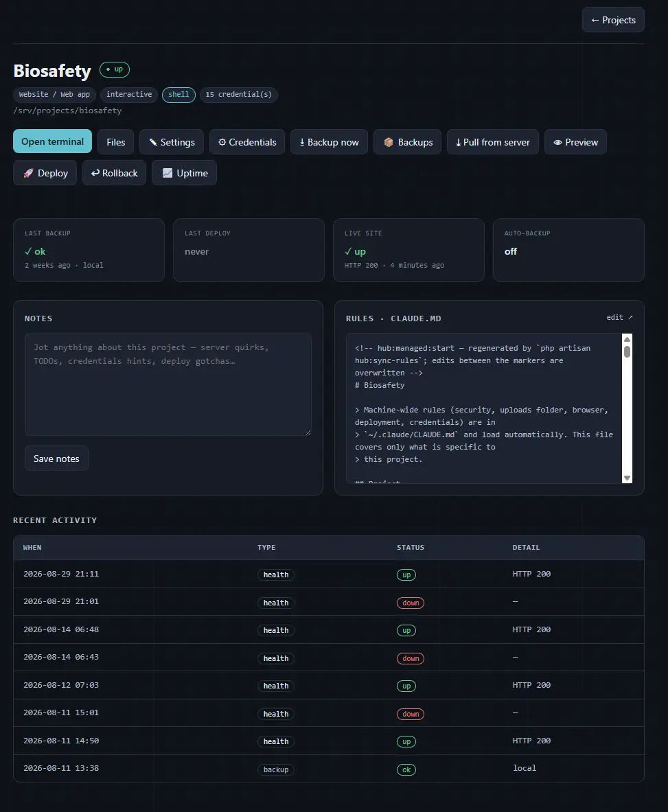Open the Files button
Viewport: 668px width, 812px height.
115,142
